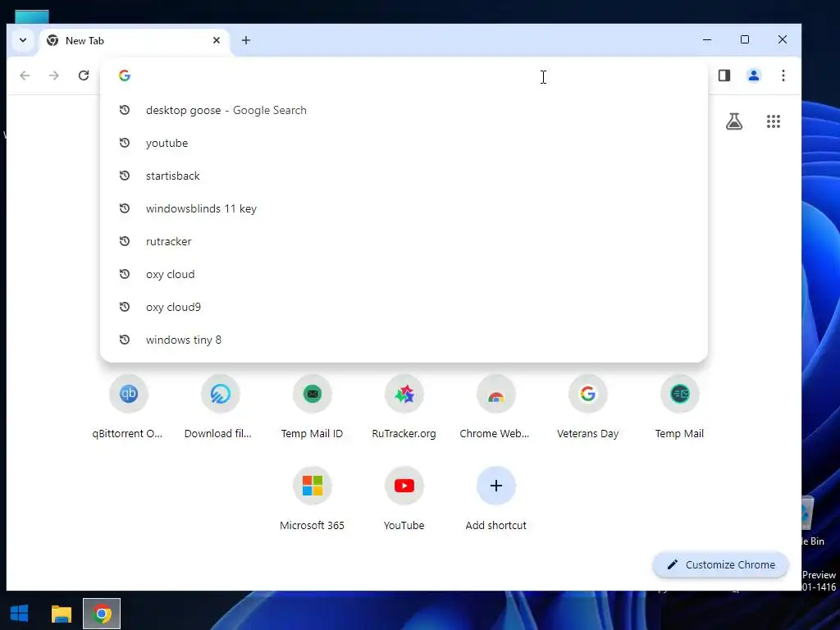Minimize the Chrome window
Image resolution: width=840 pixels, height=630 pixels.
tap(707, 39)
